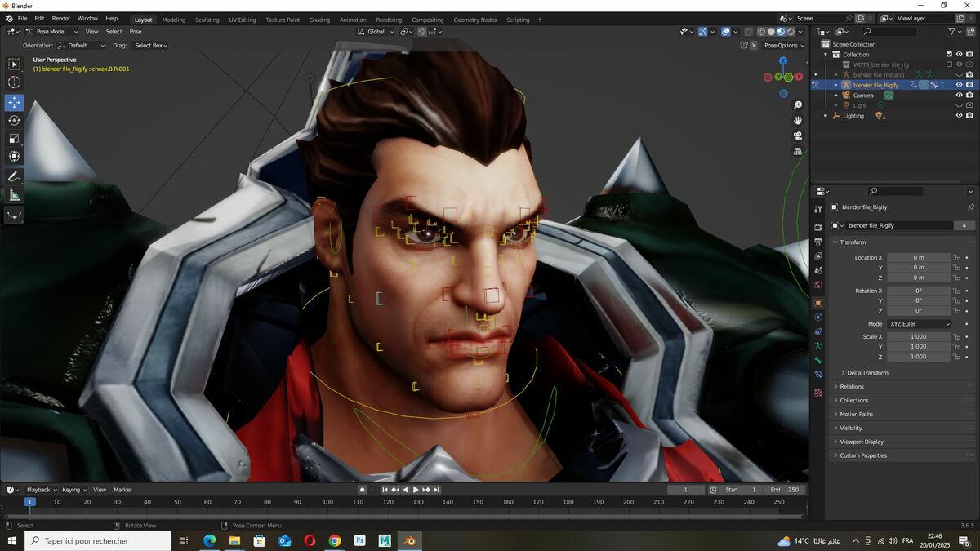This screenshot has height=551, width=980.
Task: Enable the WGTS_blender file_rig collection checkbox
Action: click(x=949, y=64)
